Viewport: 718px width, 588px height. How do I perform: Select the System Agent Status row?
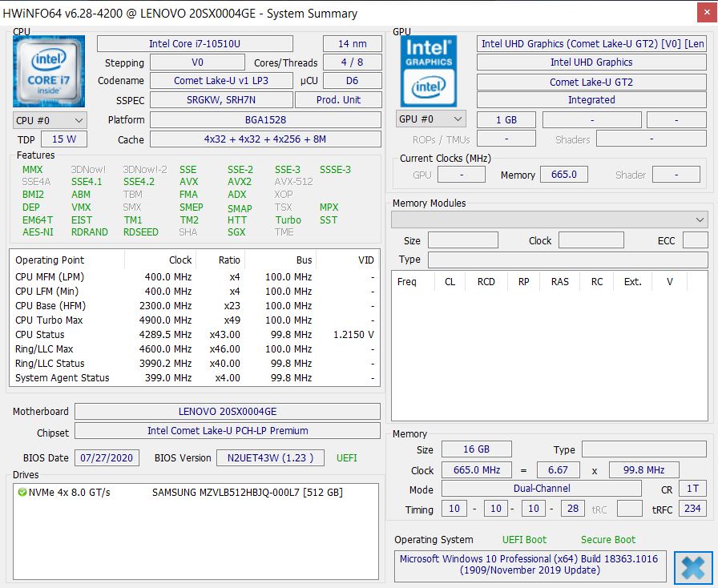pyautogui.click(x=195, y=378)
